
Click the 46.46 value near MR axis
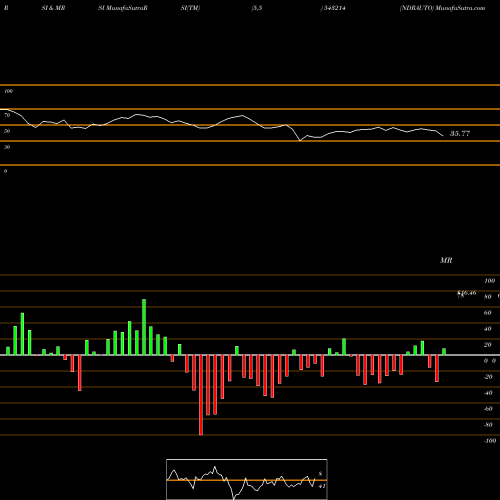[467, 293]
